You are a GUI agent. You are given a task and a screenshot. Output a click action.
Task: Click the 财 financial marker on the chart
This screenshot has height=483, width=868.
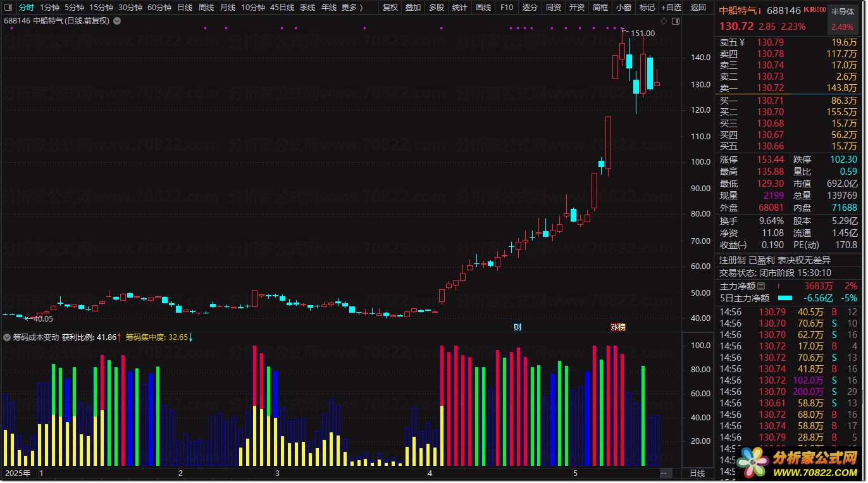tap(518, 327)
